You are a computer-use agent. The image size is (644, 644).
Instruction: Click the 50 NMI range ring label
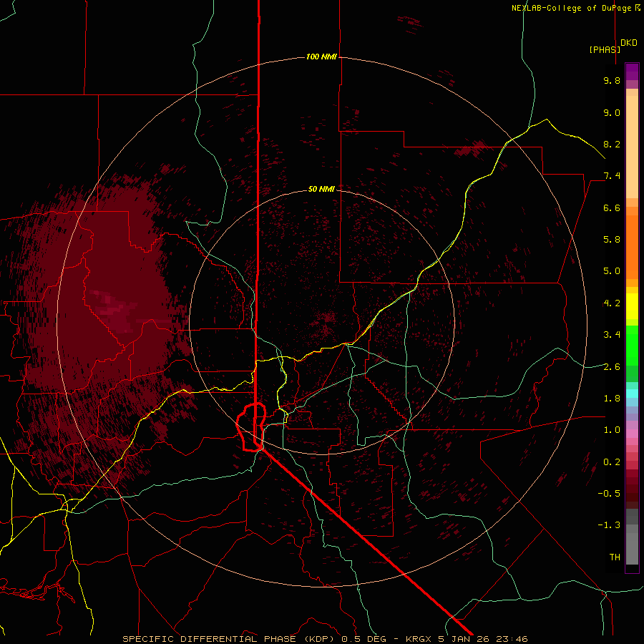(321, 189)
